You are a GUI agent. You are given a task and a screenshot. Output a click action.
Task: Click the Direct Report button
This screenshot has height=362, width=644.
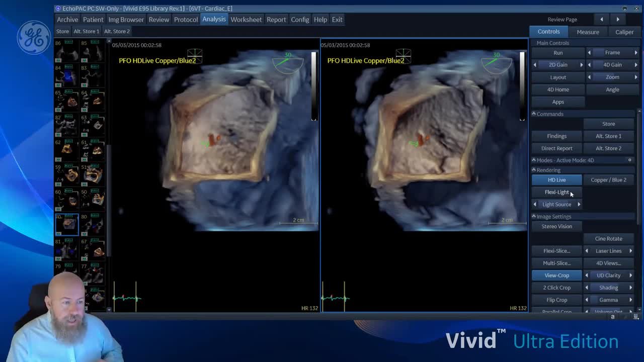coord(556,148)
